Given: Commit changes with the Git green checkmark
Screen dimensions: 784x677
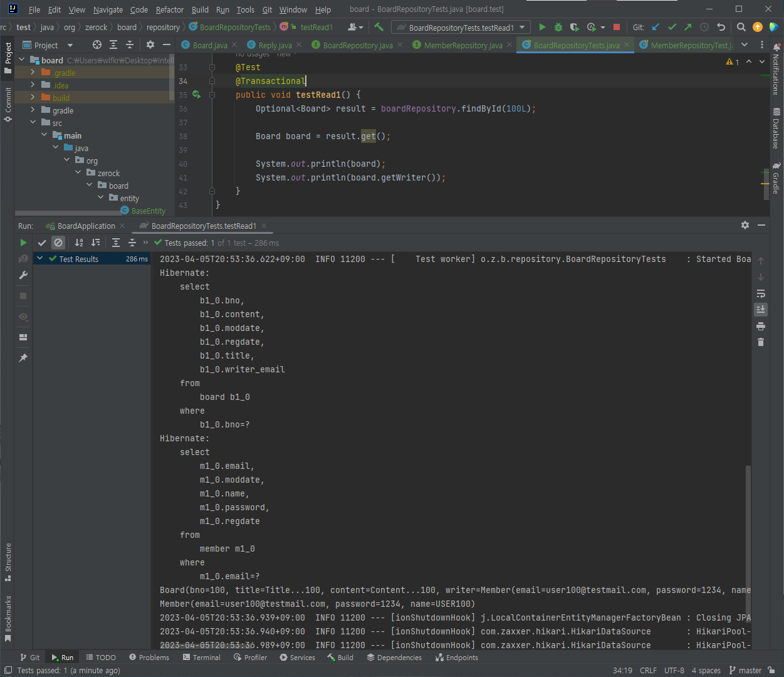Looking at the screenshot, I should (672, 27).
